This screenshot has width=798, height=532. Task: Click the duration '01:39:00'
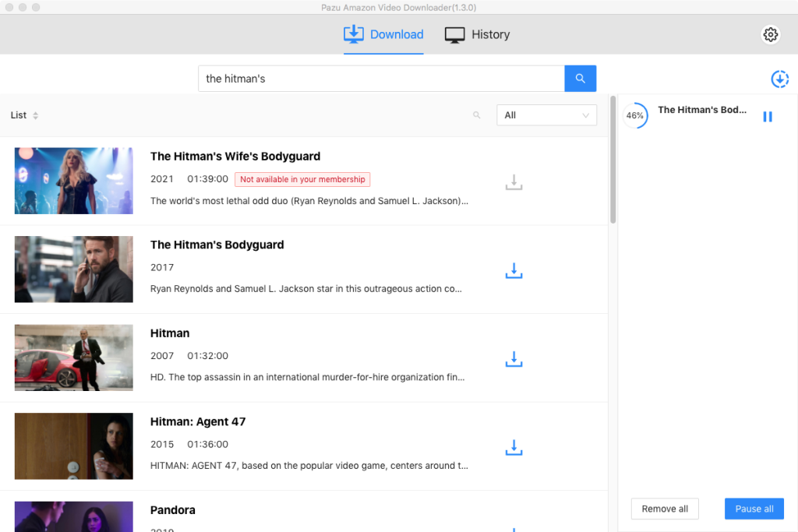(x=207, y=179)
